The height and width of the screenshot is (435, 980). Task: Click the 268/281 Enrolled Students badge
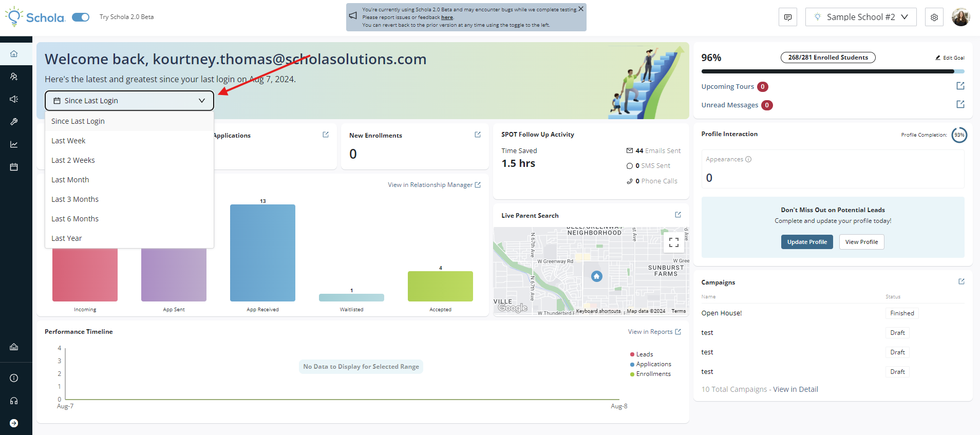pos(828,58)
